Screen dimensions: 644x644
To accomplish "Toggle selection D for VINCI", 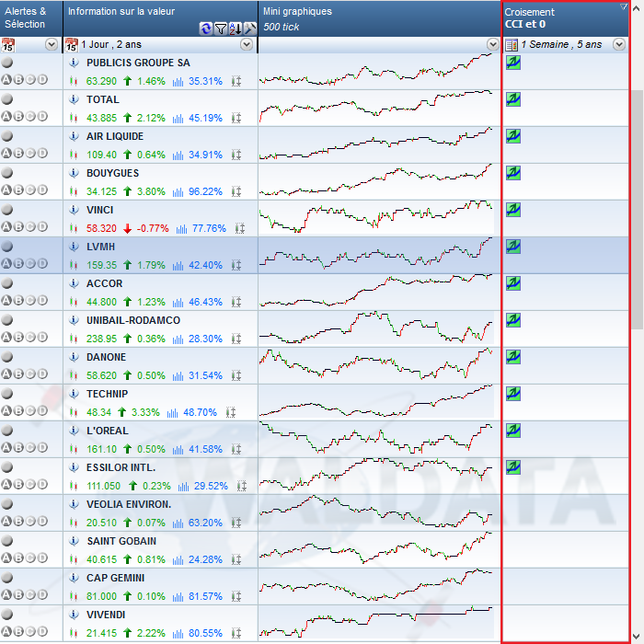I will tap(42, 226).
